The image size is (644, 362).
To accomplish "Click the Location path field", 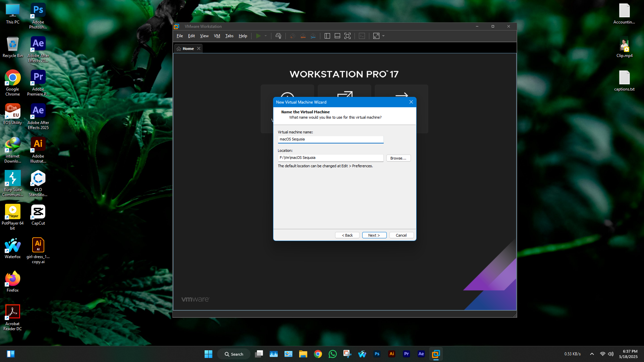I will tap(330, 158).
